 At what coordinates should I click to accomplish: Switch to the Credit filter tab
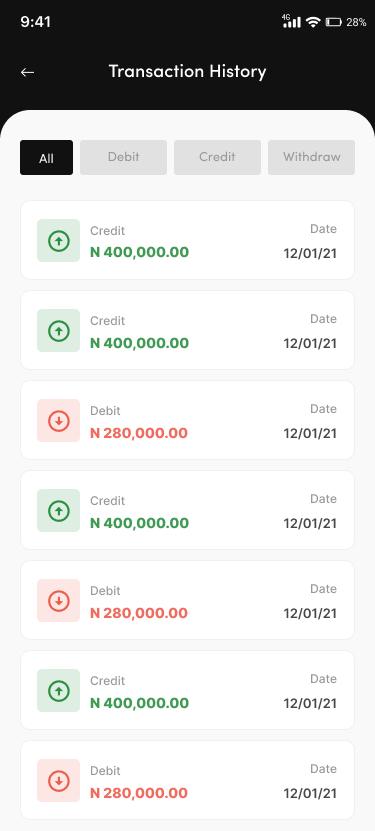pos(217,157)
